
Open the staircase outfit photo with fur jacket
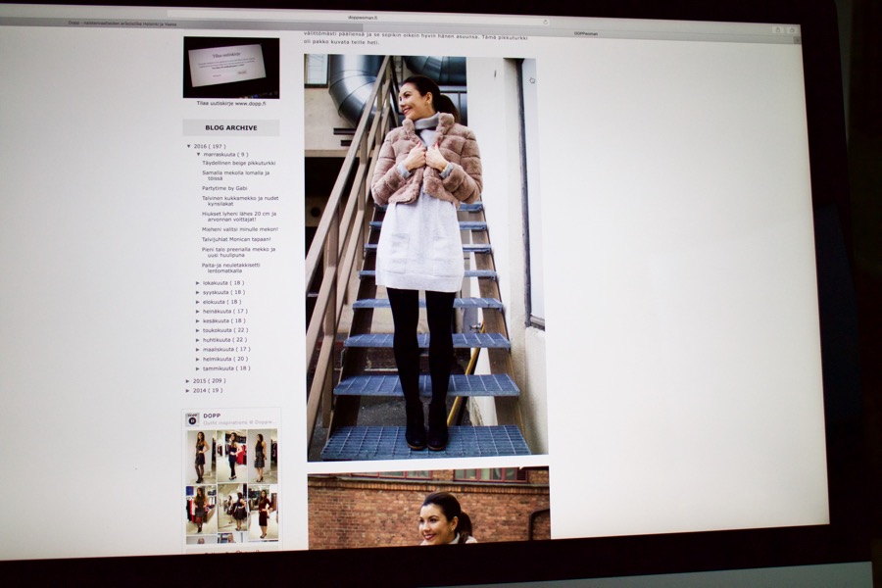pos(426,257)
